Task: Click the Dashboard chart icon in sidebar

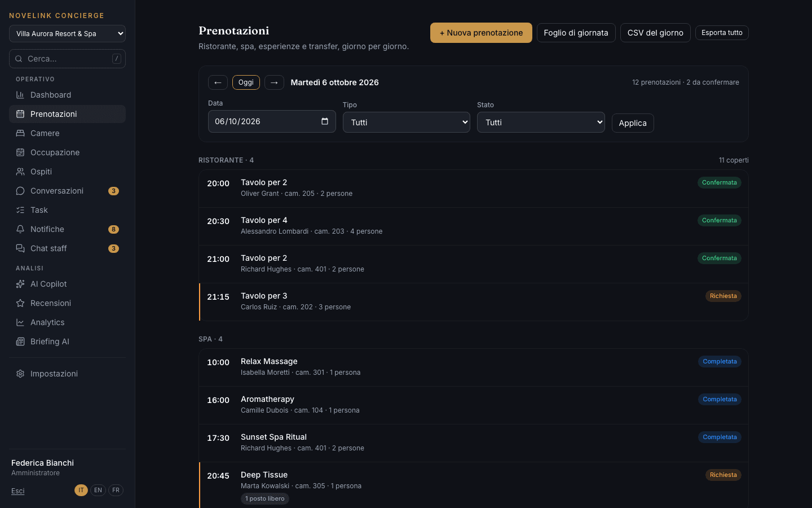Action: tap(20, 95)
